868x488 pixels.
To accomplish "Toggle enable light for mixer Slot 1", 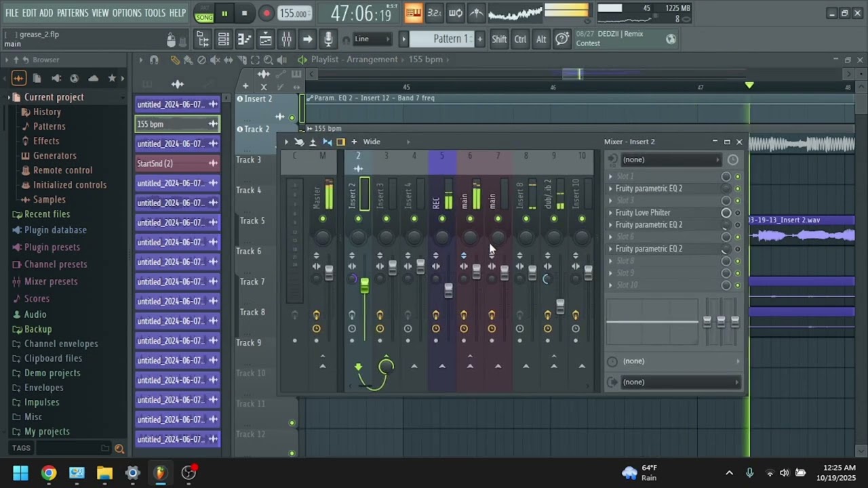I will coord(738,177).
